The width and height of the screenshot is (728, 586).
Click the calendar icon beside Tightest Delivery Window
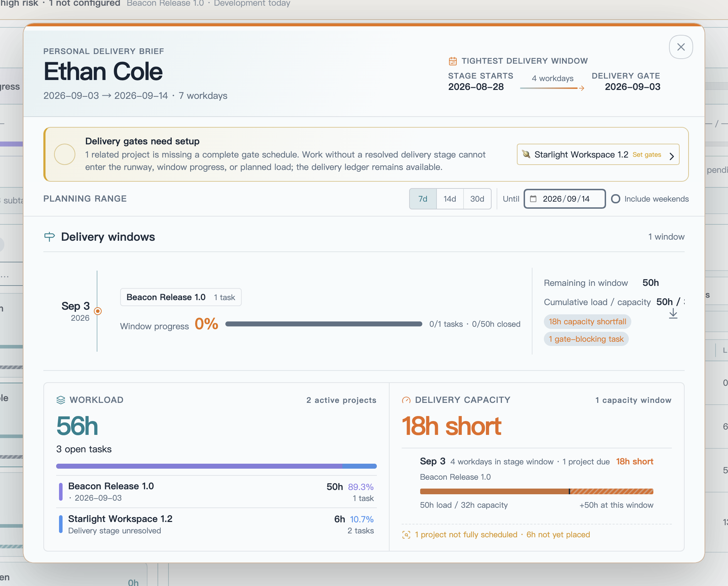coord(453,61)
